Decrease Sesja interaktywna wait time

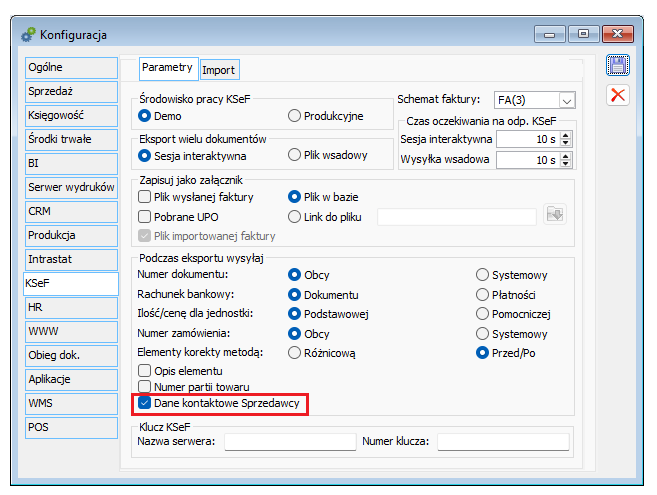[566, 143]
